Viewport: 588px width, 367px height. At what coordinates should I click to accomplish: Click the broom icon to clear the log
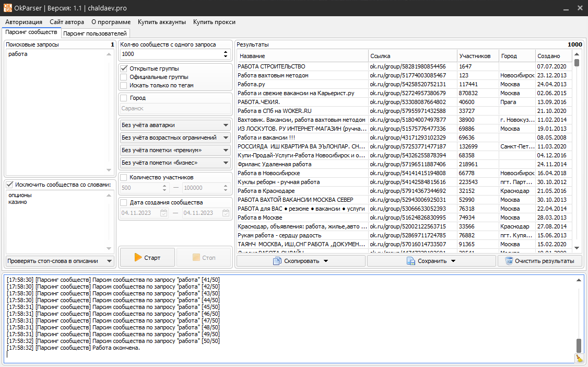[x=579, y=358]
